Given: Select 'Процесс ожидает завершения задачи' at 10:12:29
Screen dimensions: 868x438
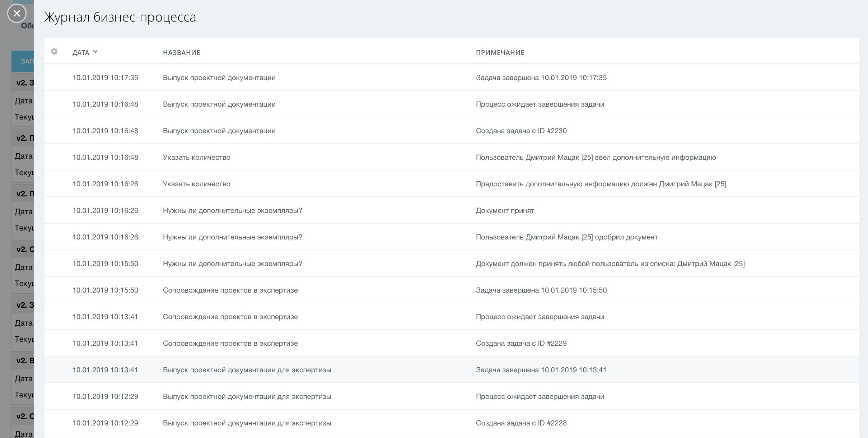Looking at the screenshot, I should pos(540,396).
